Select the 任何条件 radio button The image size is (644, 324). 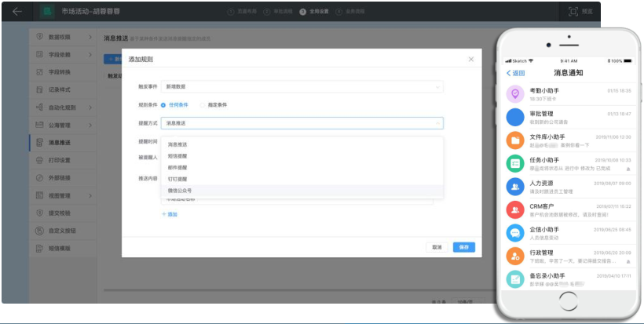click(163, 104)
